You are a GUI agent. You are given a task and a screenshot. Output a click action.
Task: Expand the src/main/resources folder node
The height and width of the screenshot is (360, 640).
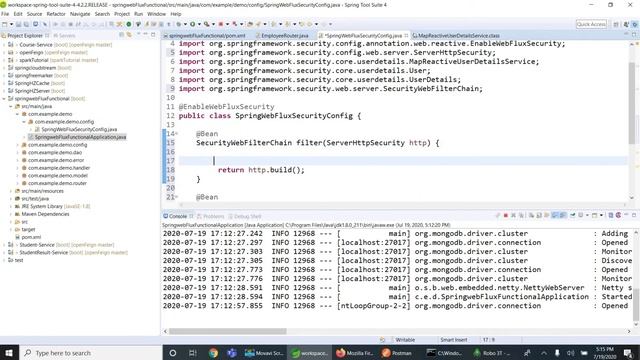[11, 191]
